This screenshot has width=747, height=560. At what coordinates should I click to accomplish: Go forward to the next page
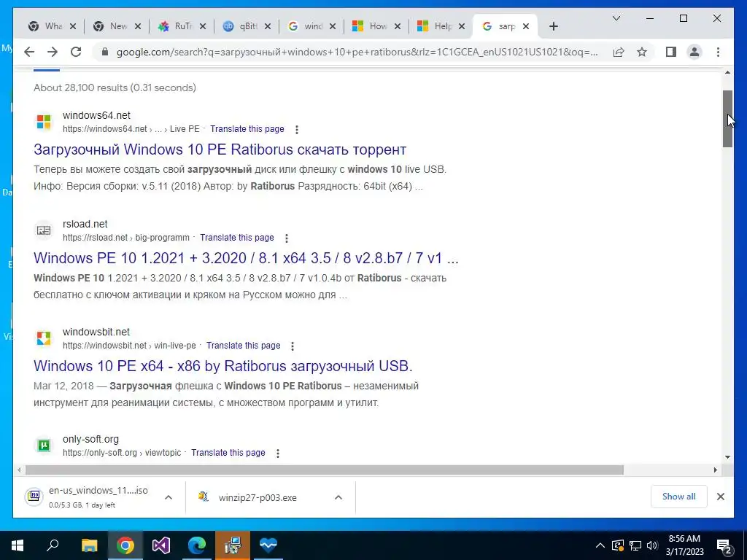click(53, 52)
